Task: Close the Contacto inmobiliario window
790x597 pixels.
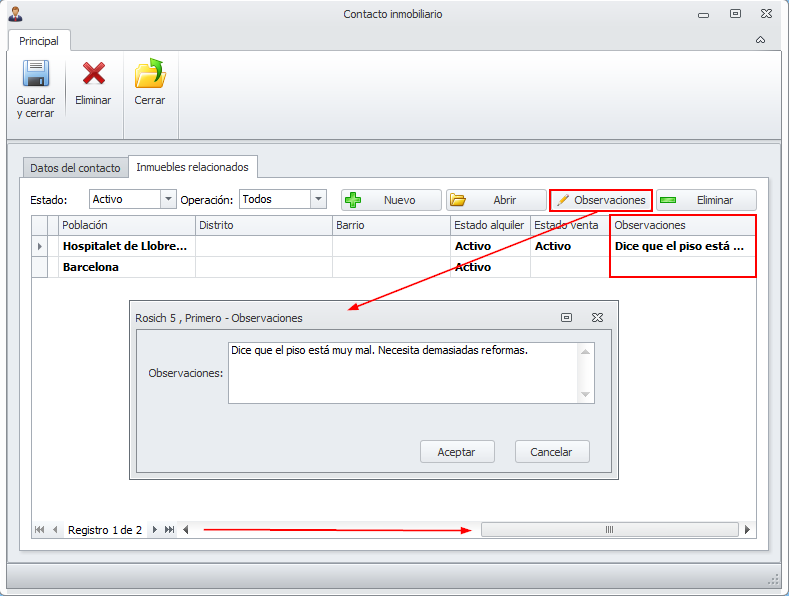Action: pos(766,14)
